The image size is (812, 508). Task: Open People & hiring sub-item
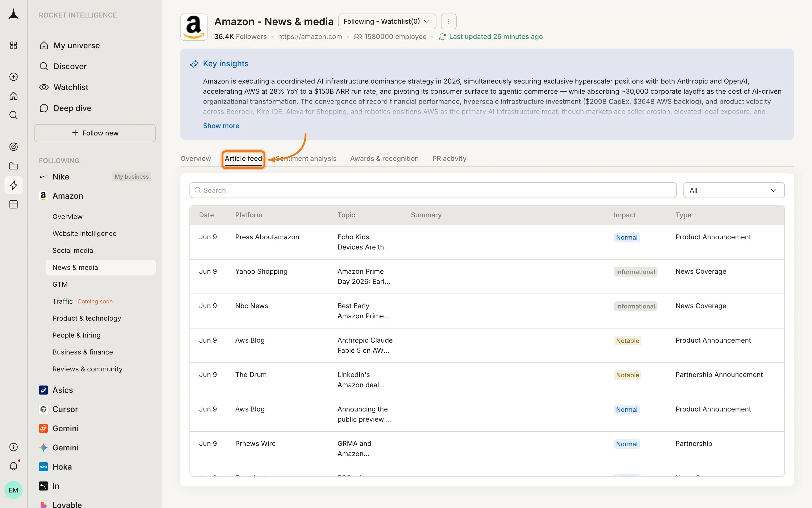click(x=76, y=335)
